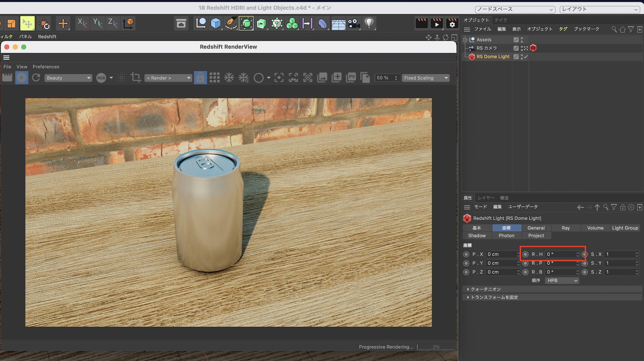
Task: Toggle the RenderView IPR play button
Action: pyautogui.click(x=22, y=78)
